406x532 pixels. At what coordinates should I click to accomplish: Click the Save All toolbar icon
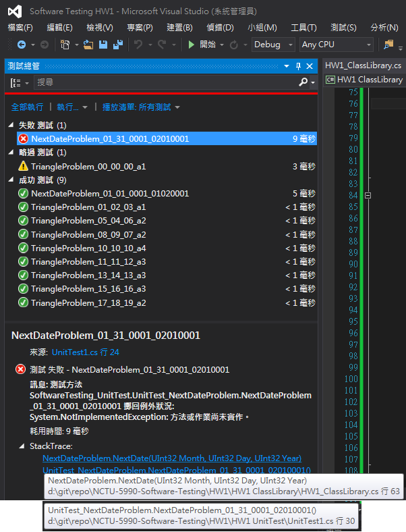117,45
